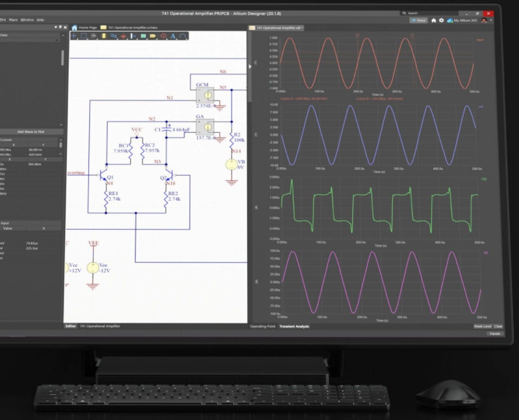Open the align objects tool
This screenshot has height=420, width=519.
coord(94,36)
